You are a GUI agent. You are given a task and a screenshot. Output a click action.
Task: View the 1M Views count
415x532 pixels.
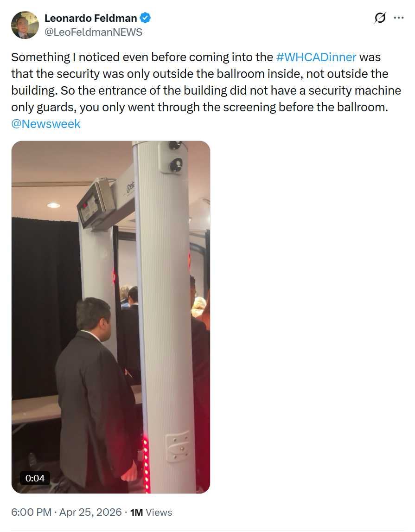pos(151,513)
